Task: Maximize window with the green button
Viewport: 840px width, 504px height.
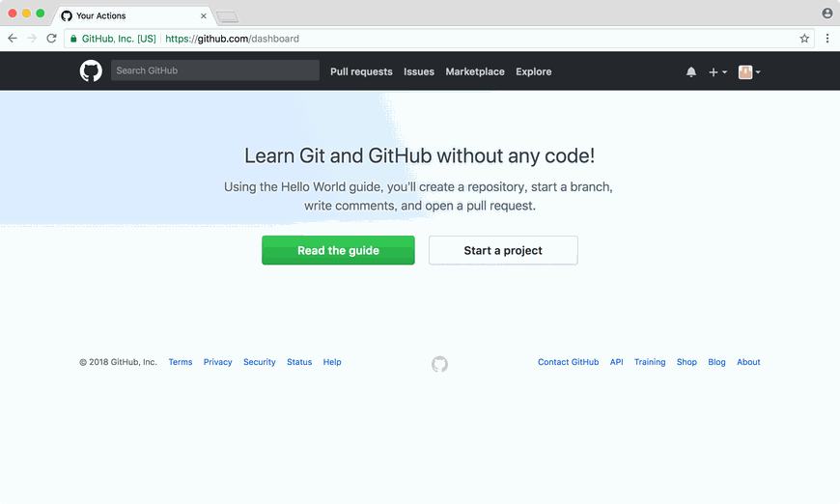Action: tap(41, 13)
